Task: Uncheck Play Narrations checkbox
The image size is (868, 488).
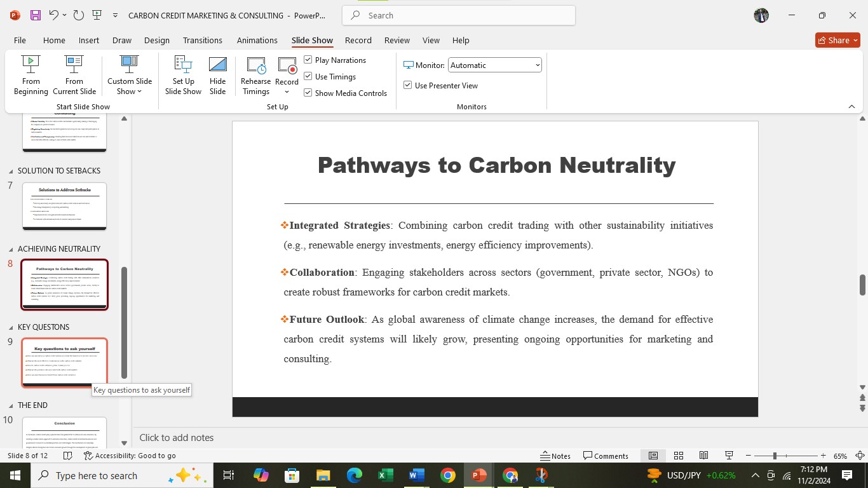Action: pyautogui.click(x=308, y=60)
